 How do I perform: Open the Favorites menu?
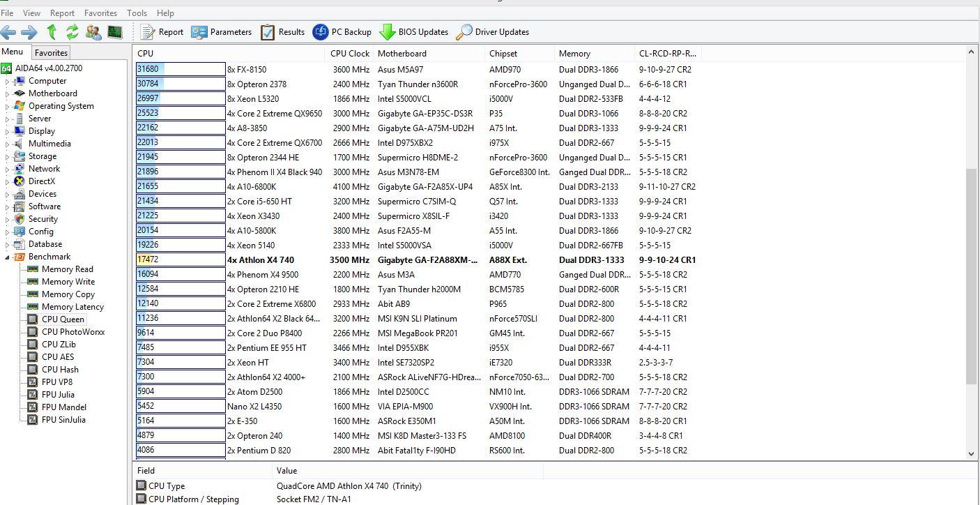(100, 13)
